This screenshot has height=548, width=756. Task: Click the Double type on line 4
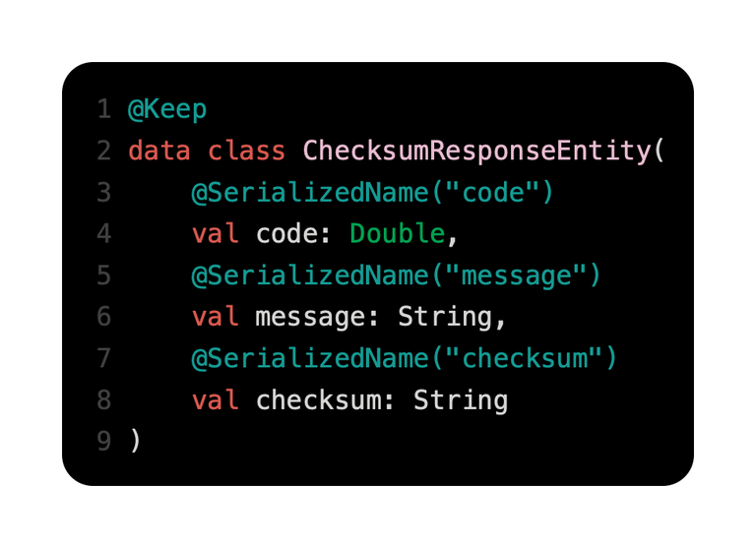click(x=398, y=234)
